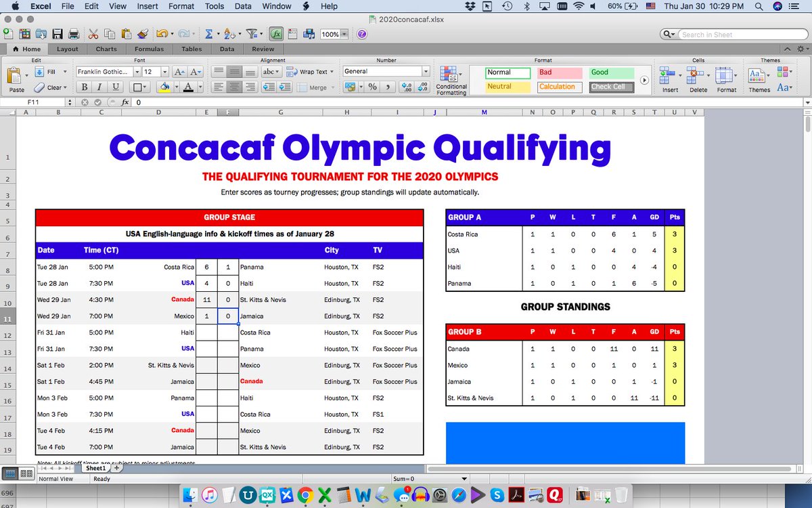Image resolution: width=812 pixels, height=508 pixels.
Task: Collapse the ribbon with the caret
Action: pos(787,49)
